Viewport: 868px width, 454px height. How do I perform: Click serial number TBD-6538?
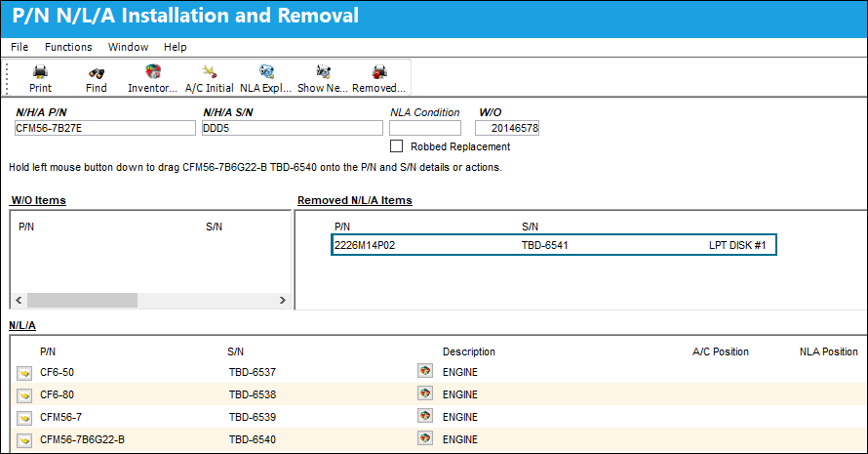(x=253, y=394)
